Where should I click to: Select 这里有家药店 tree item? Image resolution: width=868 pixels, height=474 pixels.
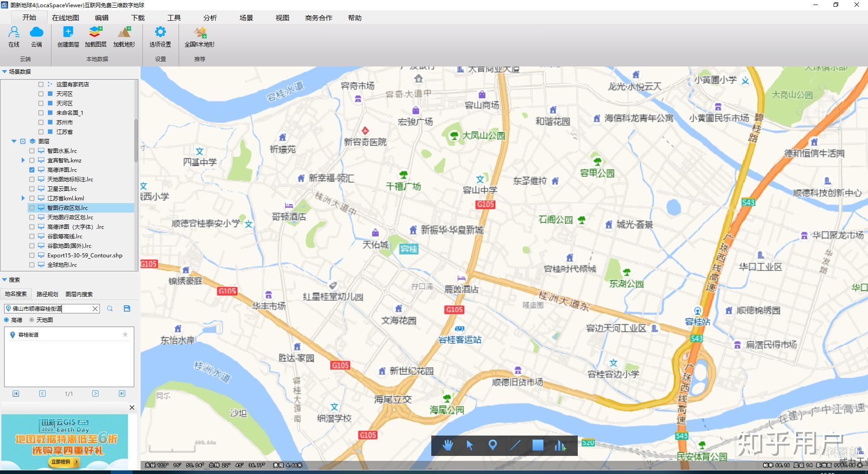pos(72,85)
